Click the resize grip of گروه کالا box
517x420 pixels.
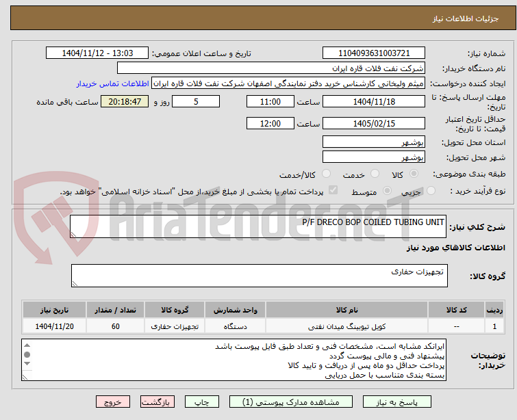tap(75, 284)
